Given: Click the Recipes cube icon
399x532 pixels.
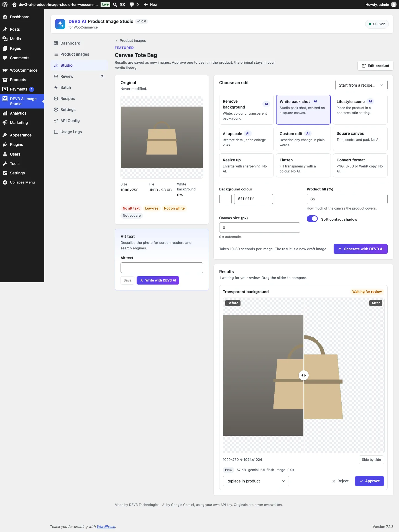Looking at the screenshot, I should pyautogui.click(x=56, y=99).
